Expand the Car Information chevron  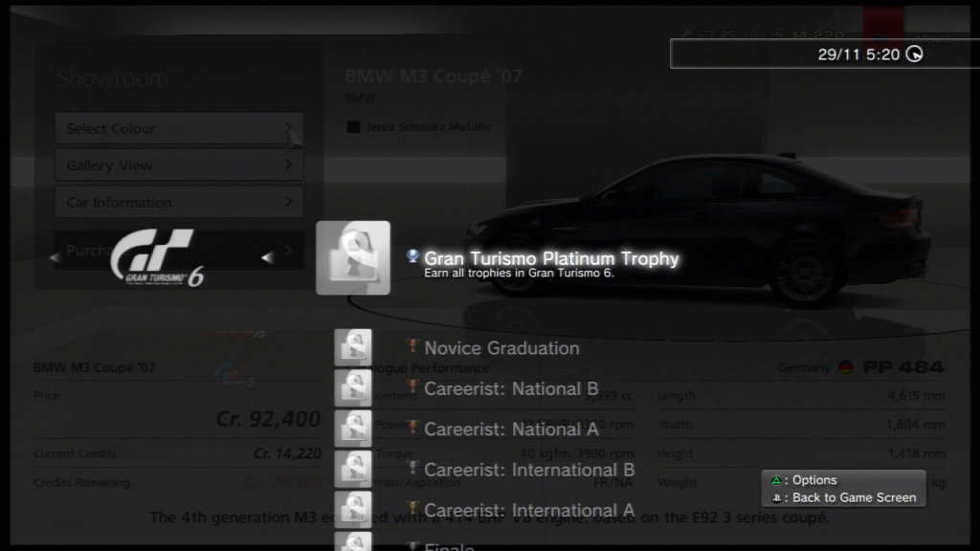coord(289,202)
